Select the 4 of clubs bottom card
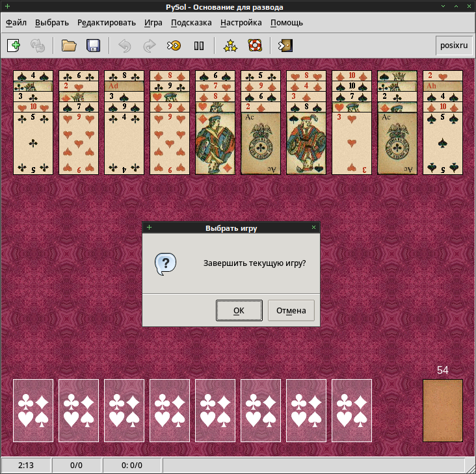This screenshot has width=476, height=474. [124, 143]
